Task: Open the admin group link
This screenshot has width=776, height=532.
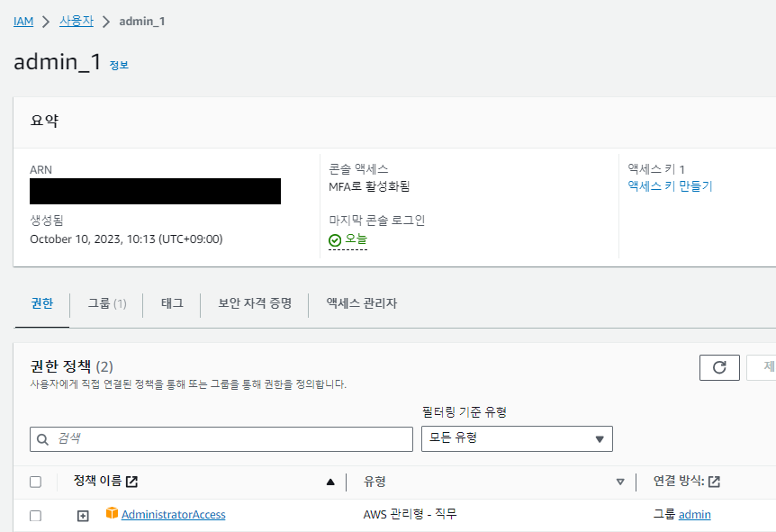Action: 694,515
